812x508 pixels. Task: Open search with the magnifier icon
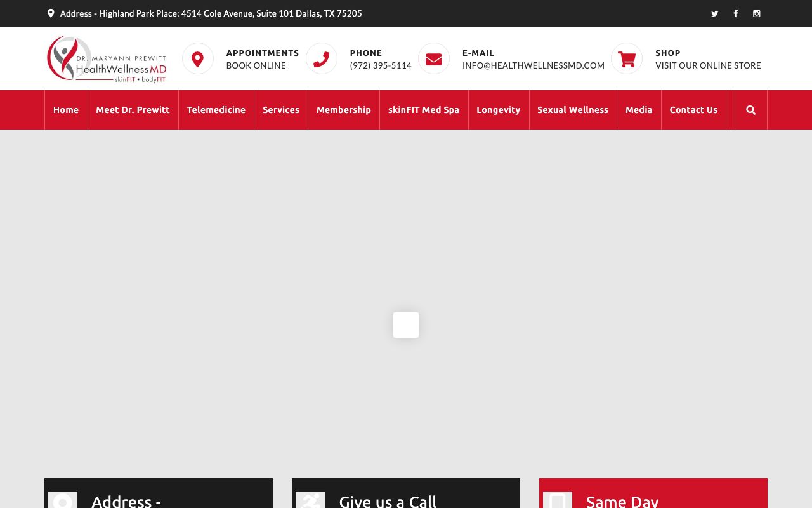(x=750, y=110)
